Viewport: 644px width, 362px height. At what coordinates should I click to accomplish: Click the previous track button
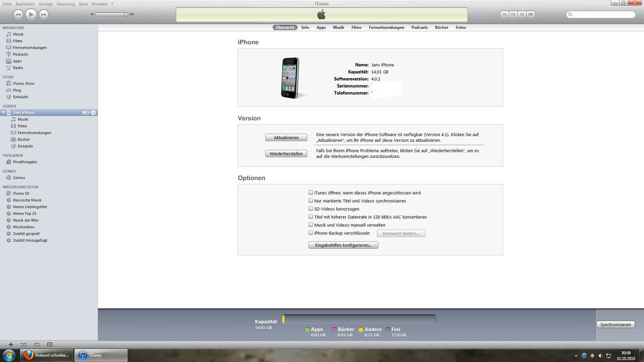point(18,14)
